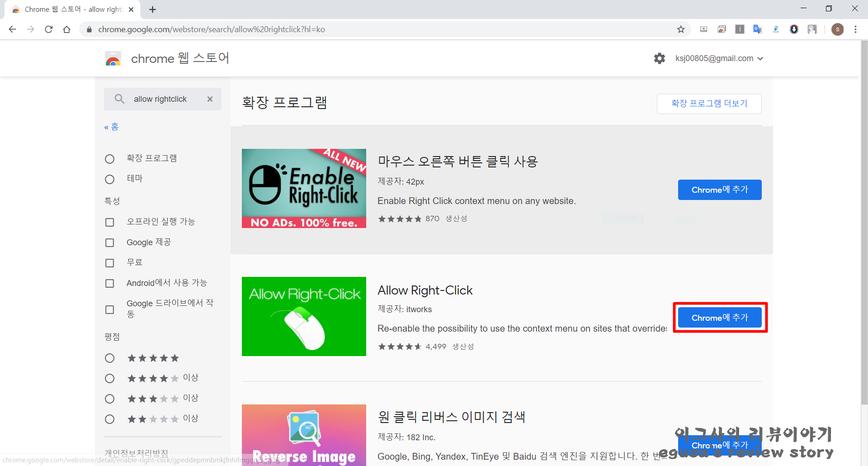Open the Chrome three-dot menu

855,29
